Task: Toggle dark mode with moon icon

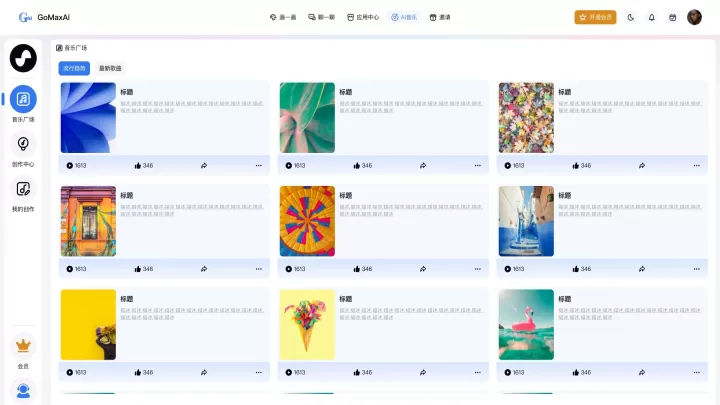Action: click(x=631, y=17)
